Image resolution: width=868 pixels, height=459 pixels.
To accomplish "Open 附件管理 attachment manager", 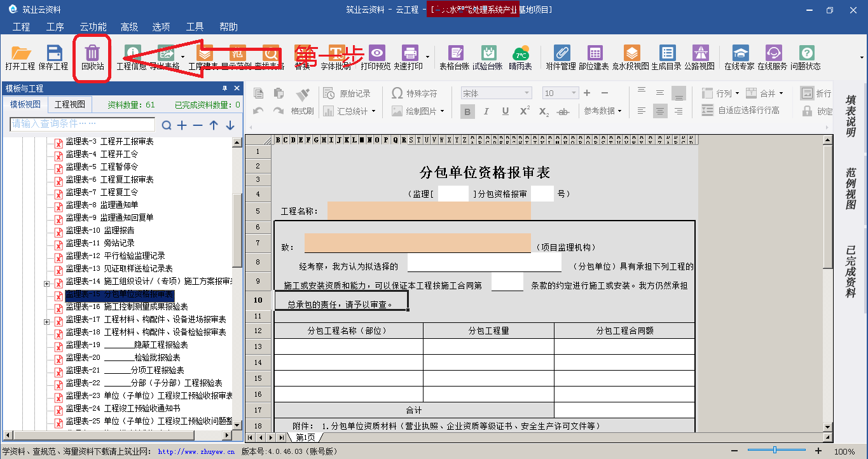I will point(561,57).
